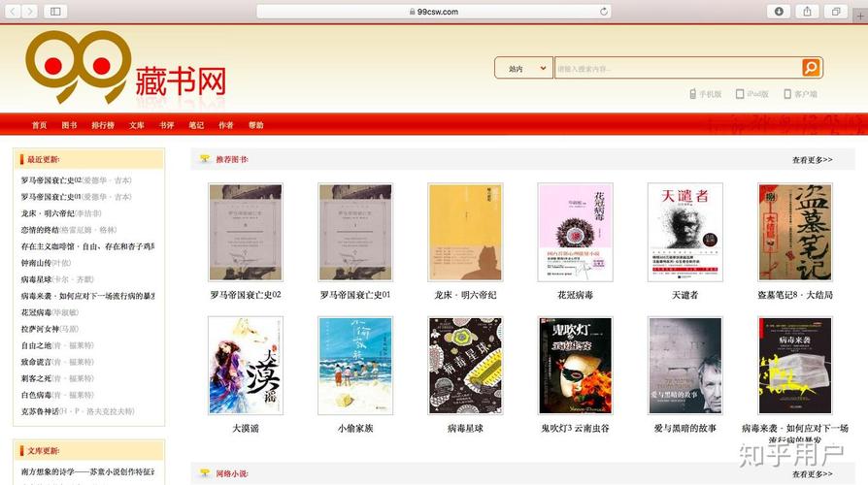
Task: Open the Safari downloads icon
Action: 779,11
